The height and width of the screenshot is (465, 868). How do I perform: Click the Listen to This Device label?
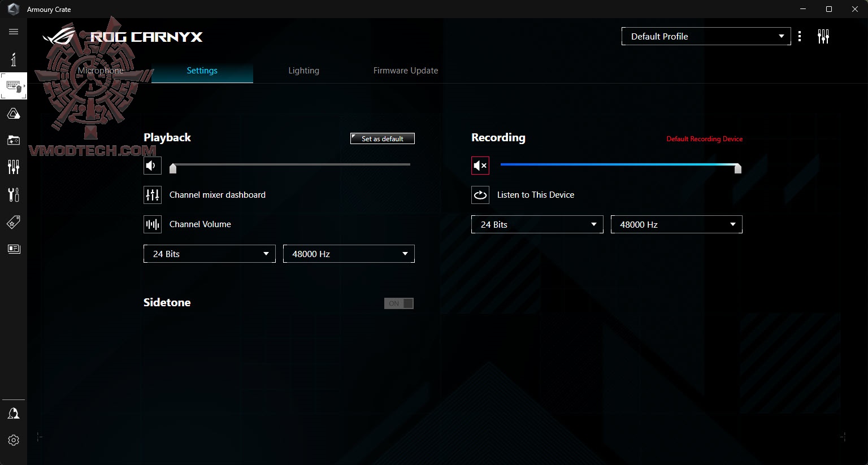[536, 195]
